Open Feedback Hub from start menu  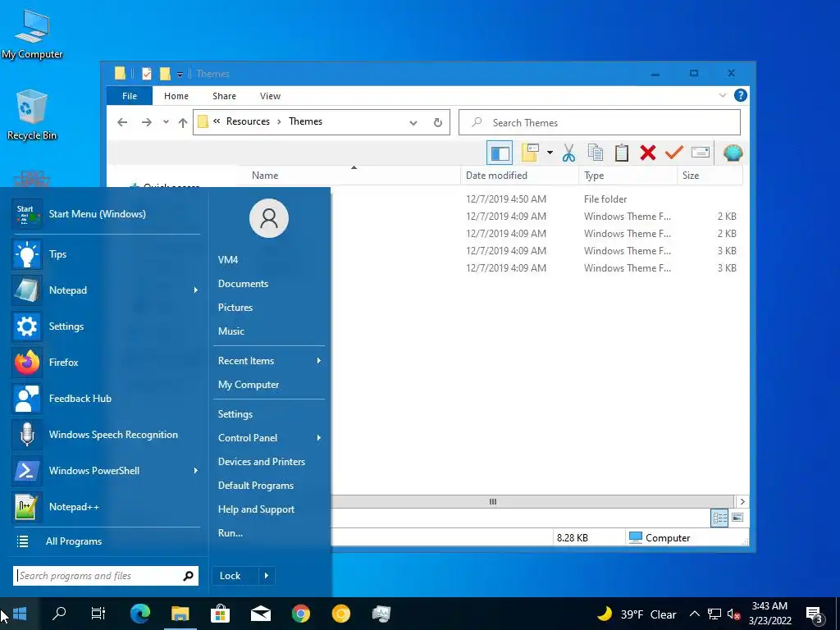(27, 399)
